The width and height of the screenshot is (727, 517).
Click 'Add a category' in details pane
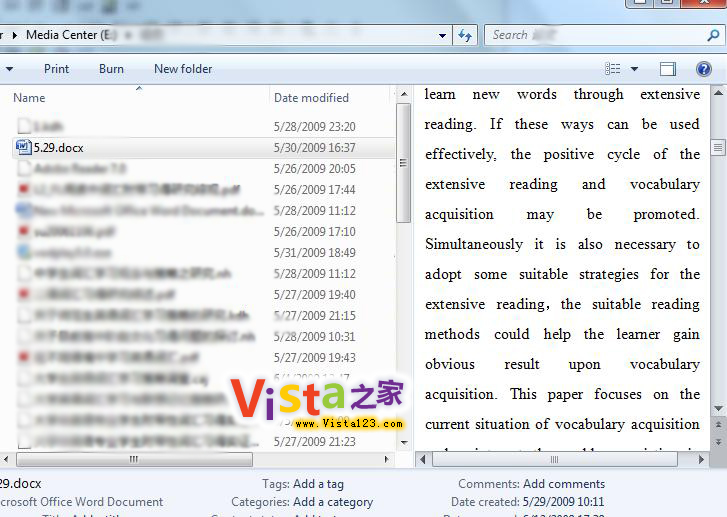pyautogui.click(x=333, y=502)
